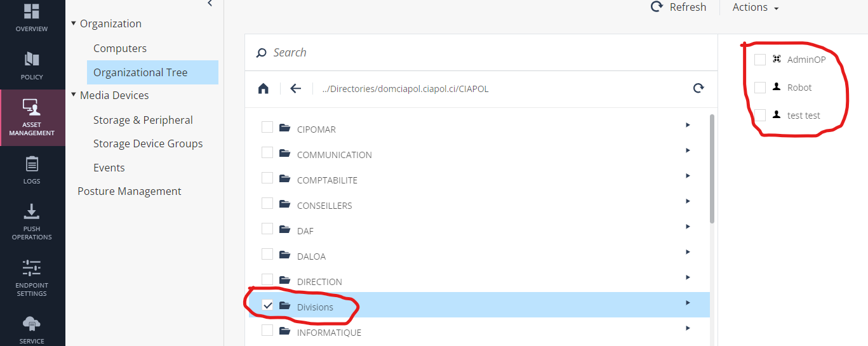Check the COMPTABILITE checkbox
The image size is (868, 346).
click(267, 178)
